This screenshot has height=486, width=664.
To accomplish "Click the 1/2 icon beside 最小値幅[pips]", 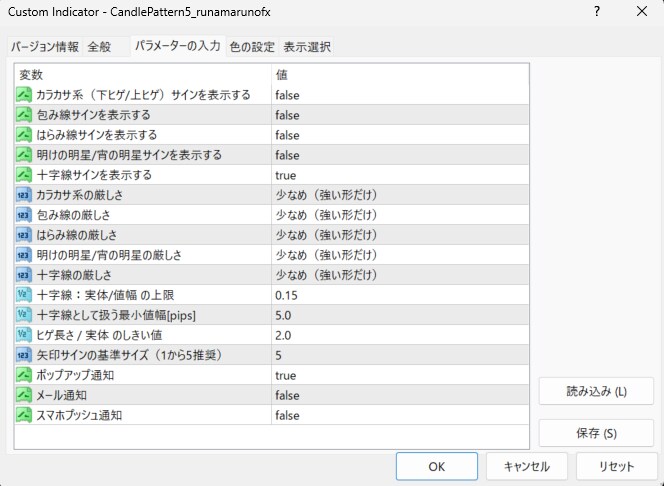I will (x=24, y=315).
